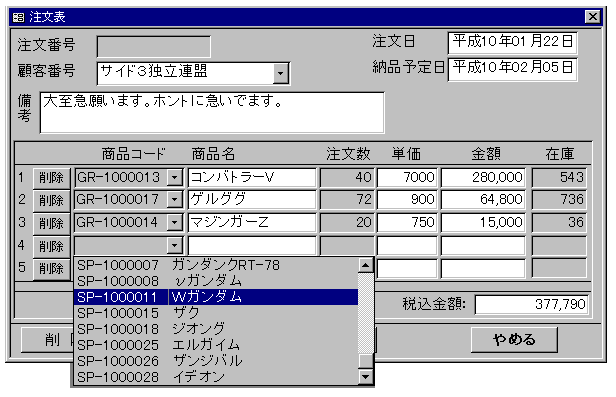
Task: Click the 注文日 date field
Action: pyautogui.click(x=512, y=42)
